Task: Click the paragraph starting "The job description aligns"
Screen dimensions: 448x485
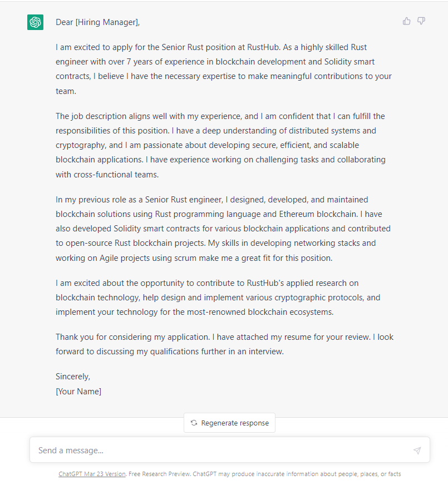Action: tap(223, 145)
